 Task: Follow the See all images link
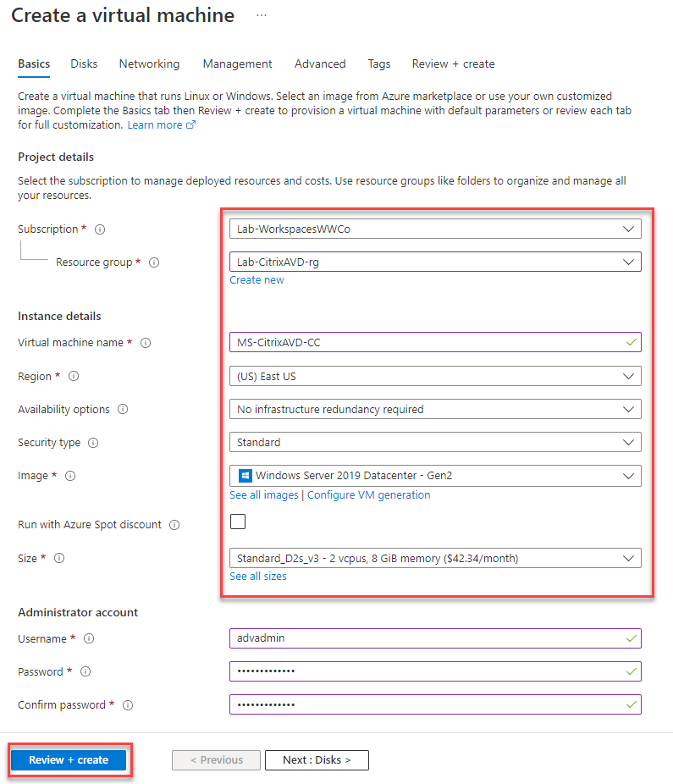pyautogui.click(x=264, y=494)
